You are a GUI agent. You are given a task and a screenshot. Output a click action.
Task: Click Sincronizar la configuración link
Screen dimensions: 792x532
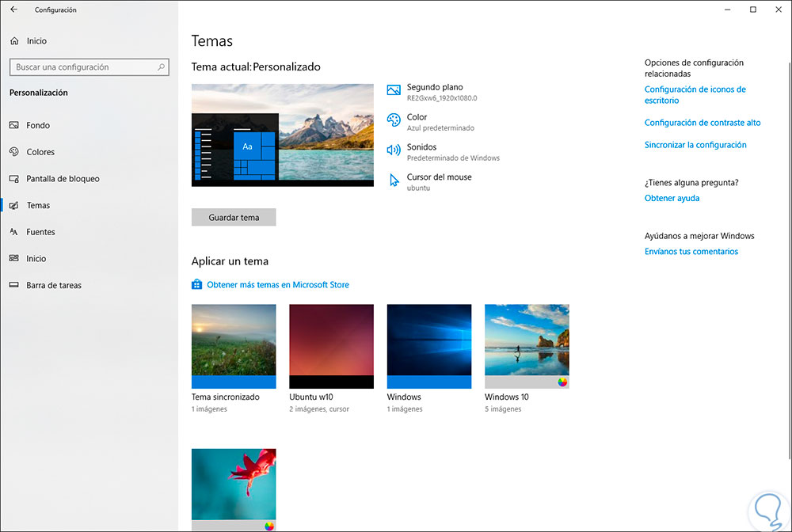695,145
